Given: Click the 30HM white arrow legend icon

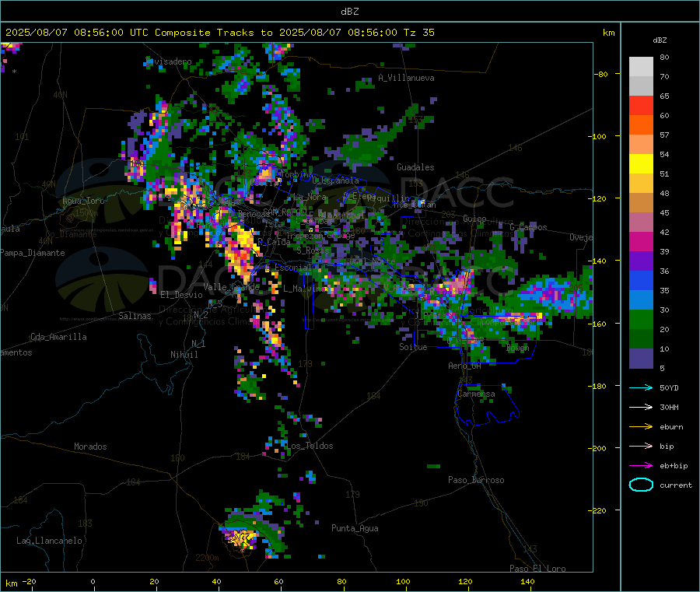Looking at the screenshot, I should point(641,407).
